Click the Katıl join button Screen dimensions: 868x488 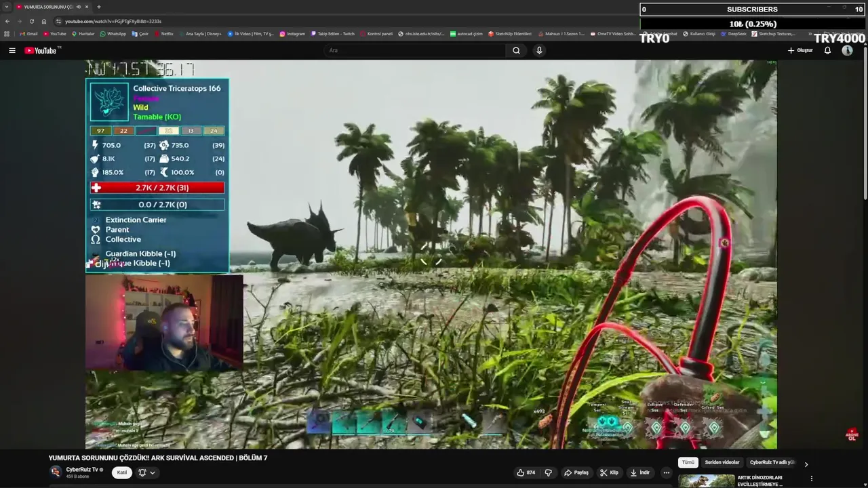pos(122,472)
